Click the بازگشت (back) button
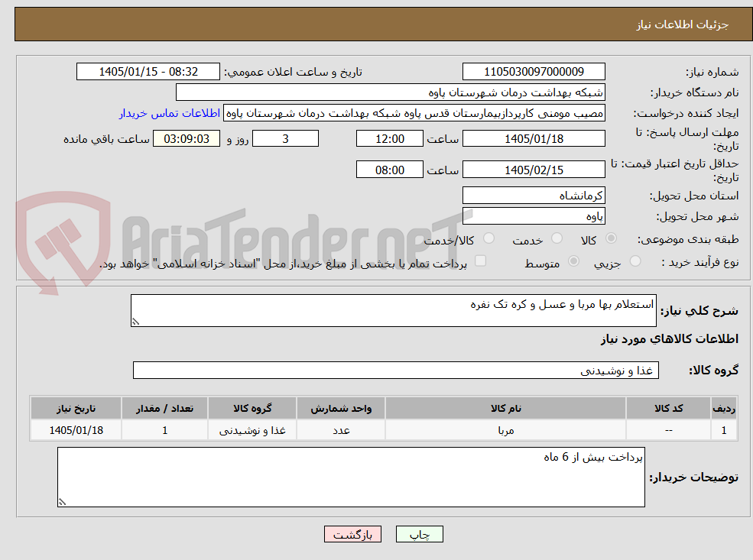The width and height of the screenshot is (753, 560). 352,534
